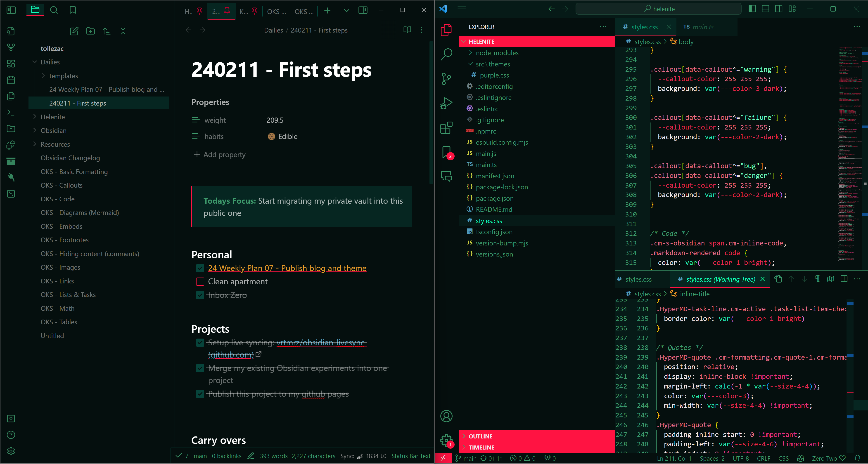Open the Obsidian search panel
Image resolution: width=868 pixels, height=464 pixels.
pyautogui.click(x=54, y=10)
